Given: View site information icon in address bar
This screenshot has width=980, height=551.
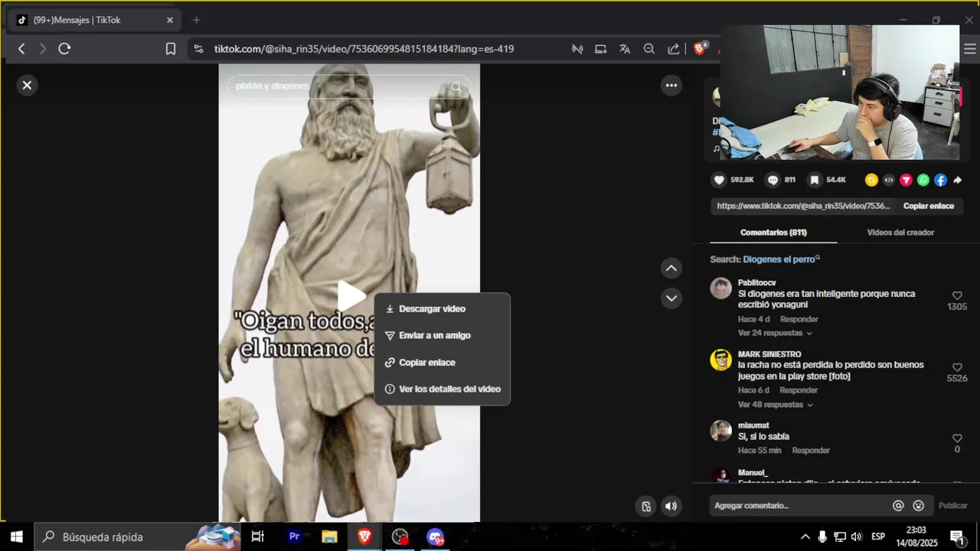Looking at the screenshot, I should (198, 49).
